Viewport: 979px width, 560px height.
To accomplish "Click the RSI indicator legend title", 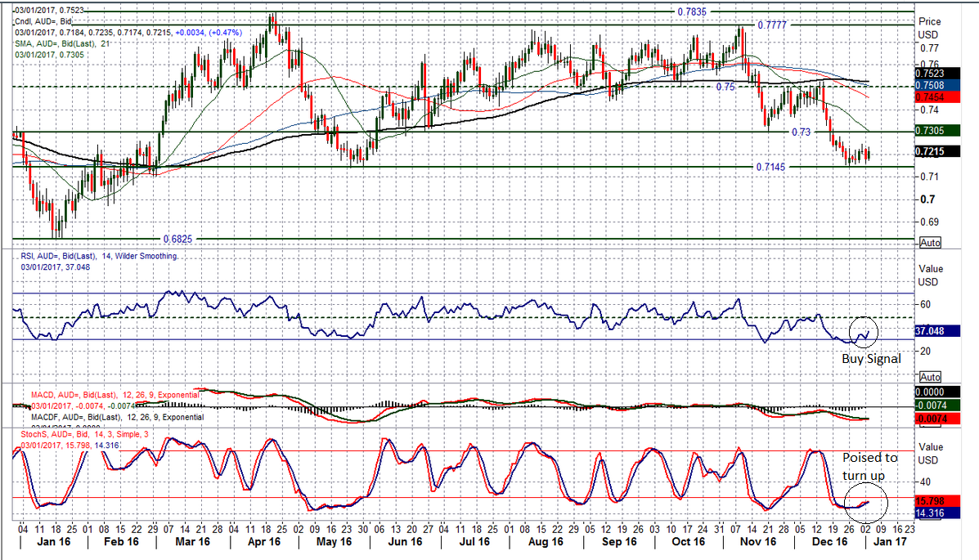I will point(100,256).
